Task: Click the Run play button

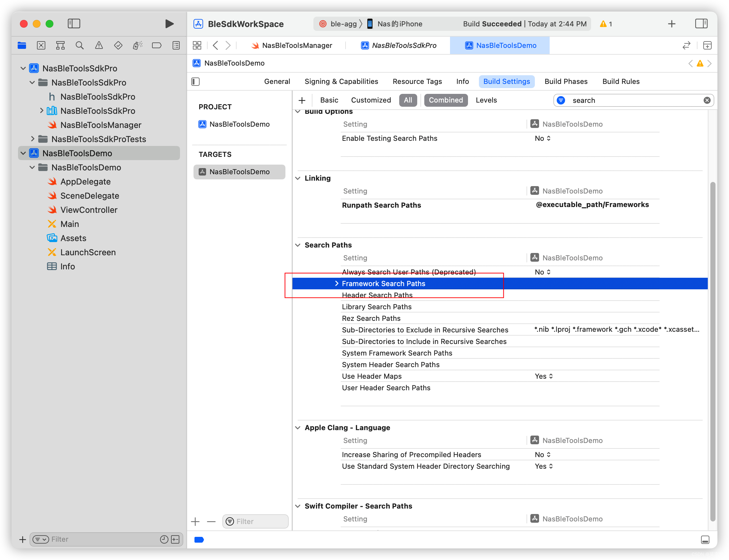Action: point(169,24)
